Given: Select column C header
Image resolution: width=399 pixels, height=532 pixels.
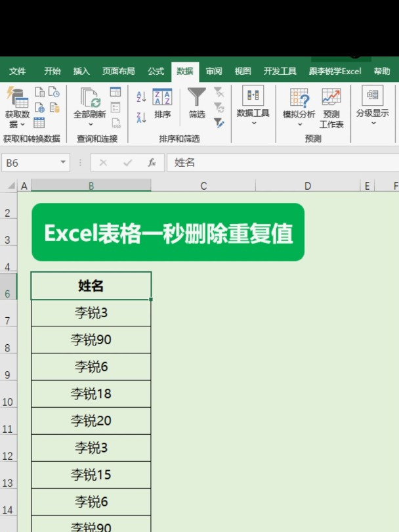Looking at the screenshot, I should coord(203,186).
